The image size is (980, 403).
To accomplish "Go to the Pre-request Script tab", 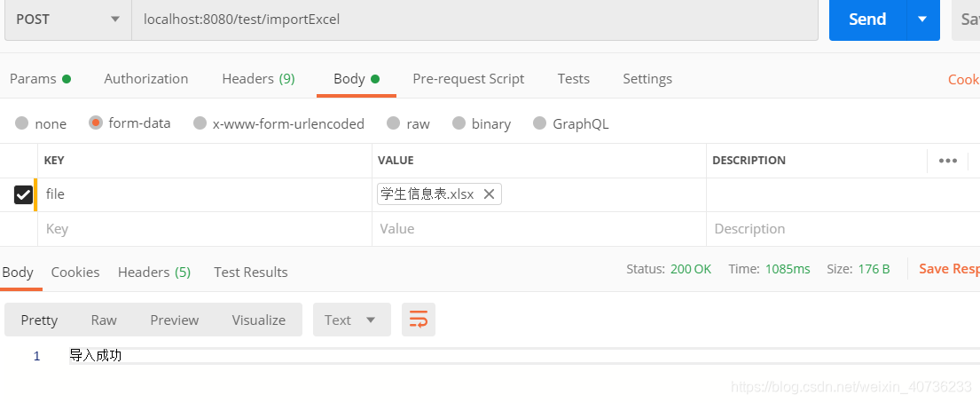I will 468,79.
